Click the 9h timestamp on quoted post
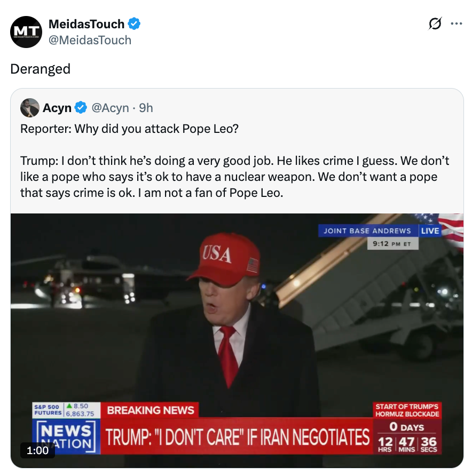Image resolution: width=472 pixels, height=476 pixels. (x=146, y=108)
